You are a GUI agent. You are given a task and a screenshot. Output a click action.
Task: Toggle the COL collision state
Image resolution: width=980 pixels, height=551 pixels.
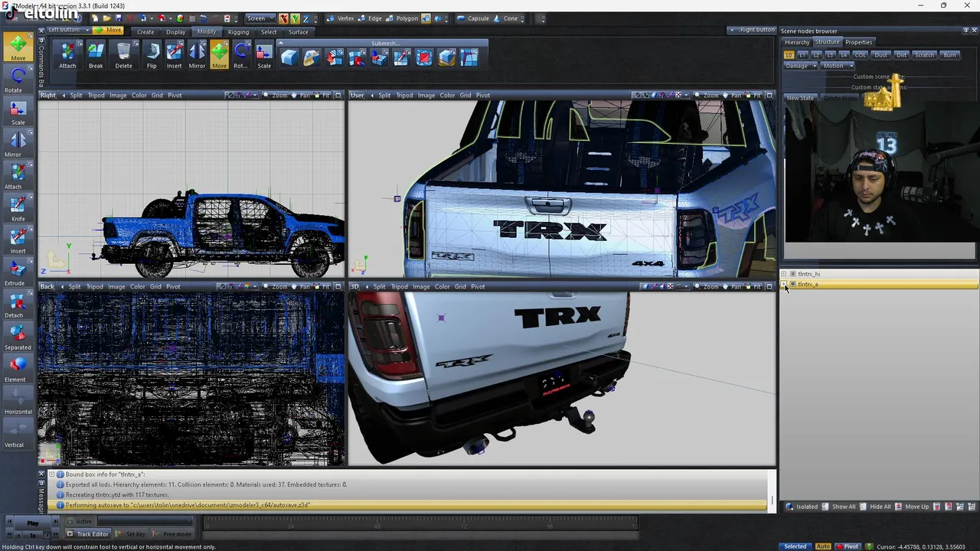coord(861,55)
